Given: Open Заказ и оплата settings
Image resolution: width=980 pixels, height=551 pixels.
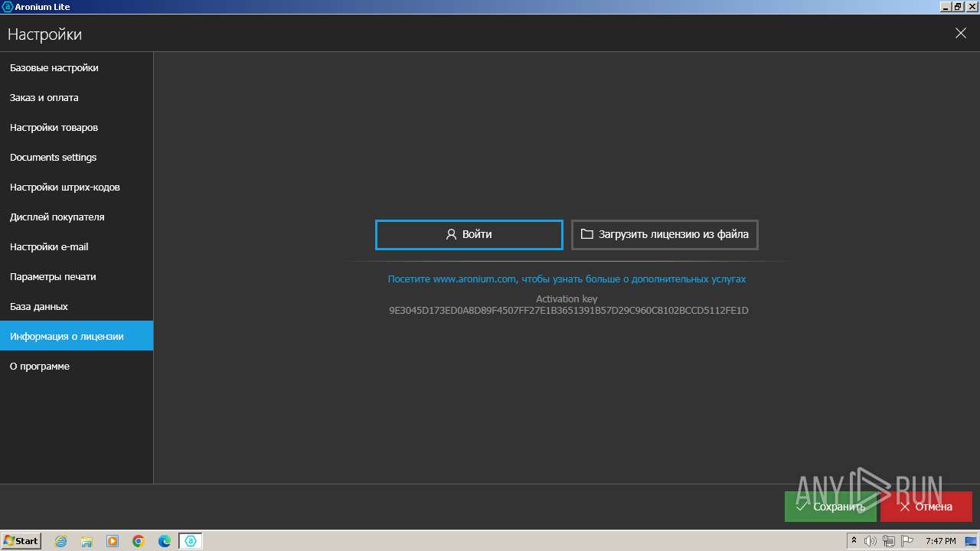Looking at the screenshot, I should tap(77, 97).
